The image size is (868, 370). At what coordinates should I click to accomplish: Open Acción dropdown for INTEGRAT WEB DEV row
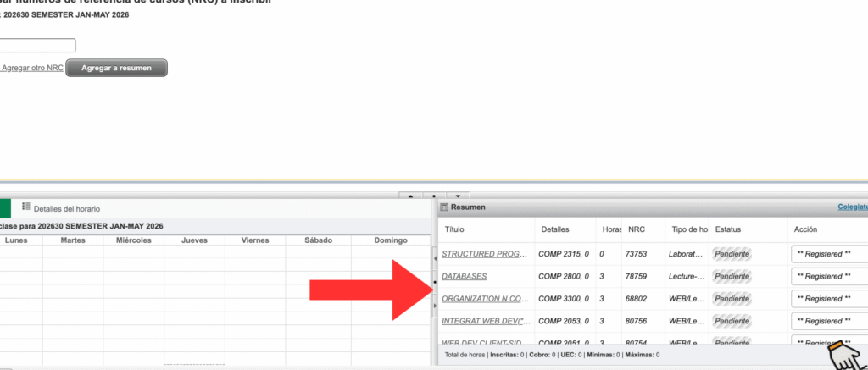pos(828,321)
